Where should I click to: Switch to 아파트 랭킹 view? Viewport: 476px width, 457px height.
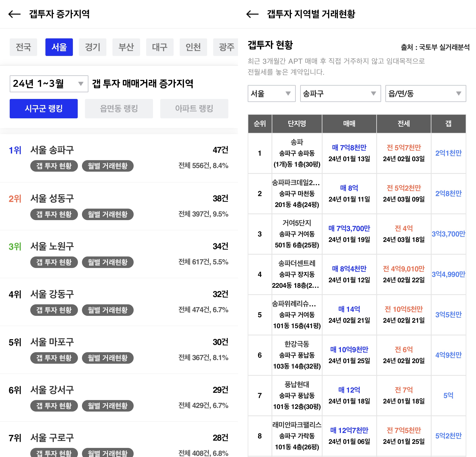(194, 109)
